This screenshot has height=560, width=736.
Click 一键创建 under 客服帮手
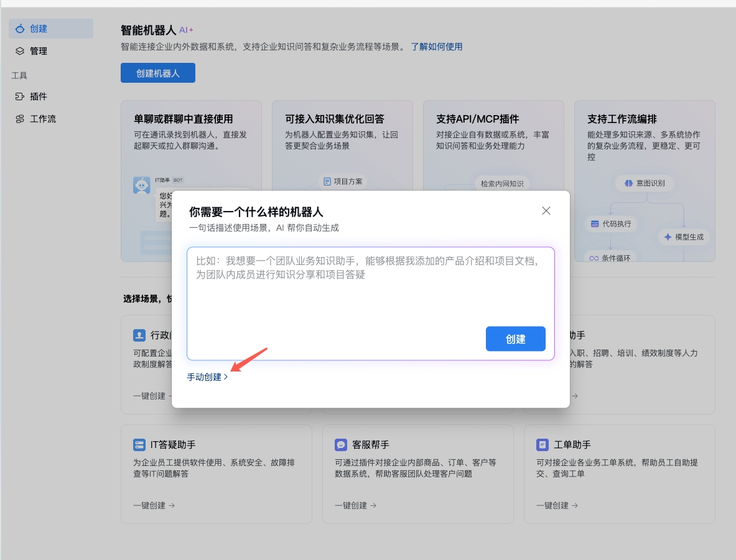(351, 505)
